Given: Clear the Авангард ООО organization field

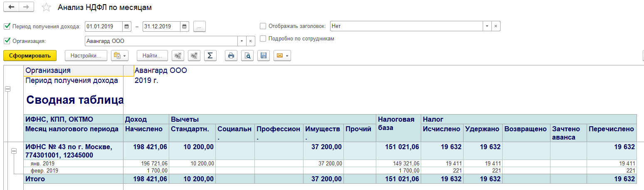Looking at the screenshot, I should (x=250, y=41).
